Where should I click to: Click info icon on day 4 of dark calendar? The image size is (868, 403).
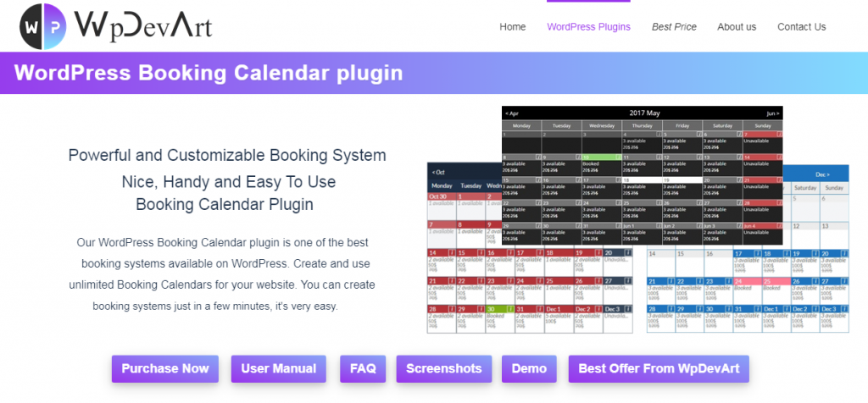coord(659,135)
